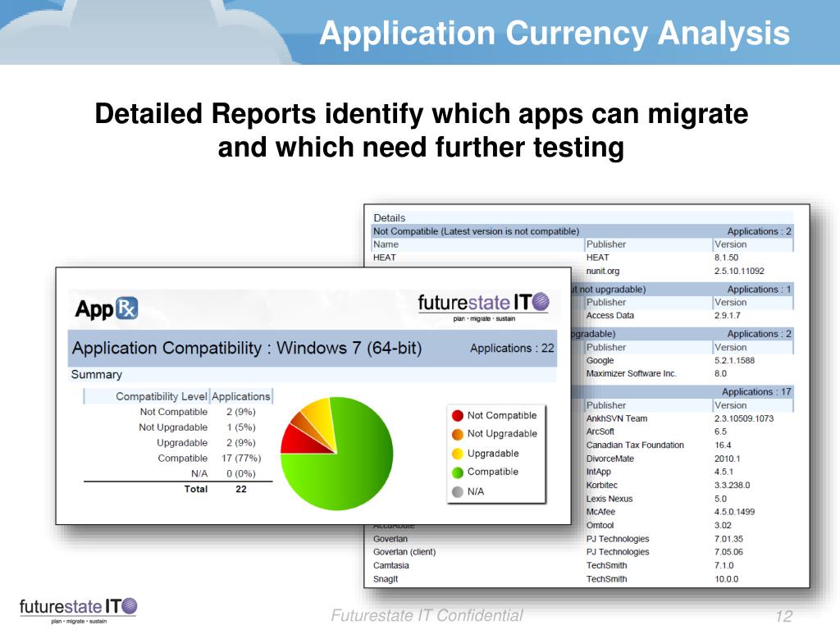Click the yellow Upgradable legend dot
This screenshot has width=840, height=630.
pos(458,454)
